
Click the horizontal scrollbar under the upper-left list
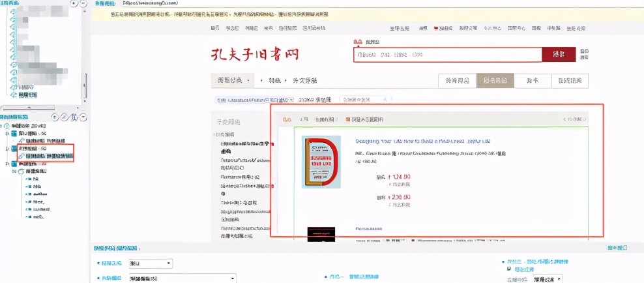pos(27,108)
